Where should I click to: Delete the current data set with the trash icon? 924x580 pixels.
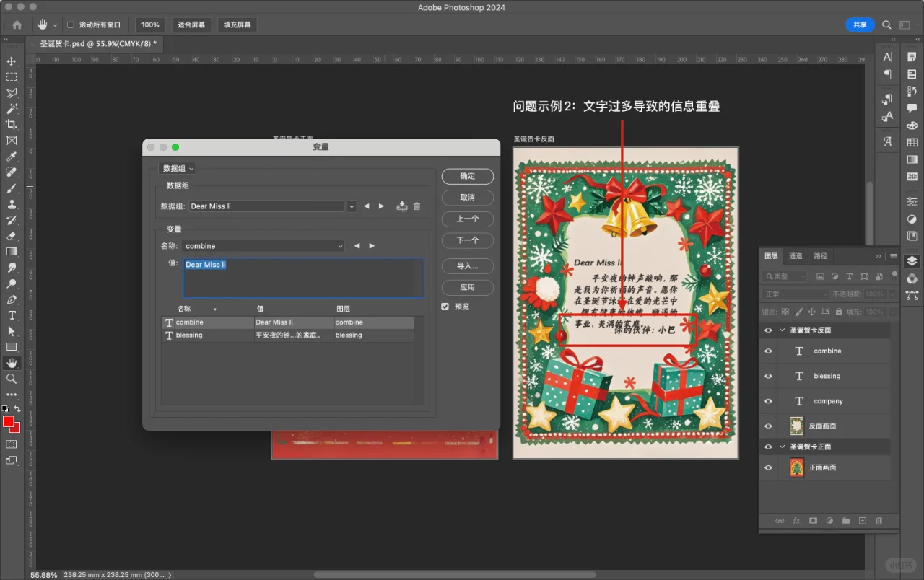coord(417,206)
